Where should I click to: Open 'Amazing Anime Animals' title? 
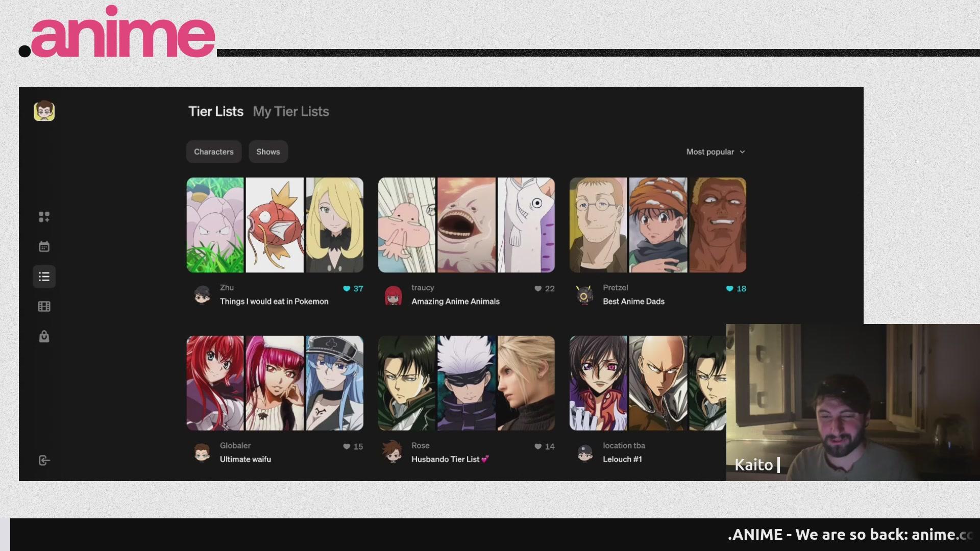[456, 302]
